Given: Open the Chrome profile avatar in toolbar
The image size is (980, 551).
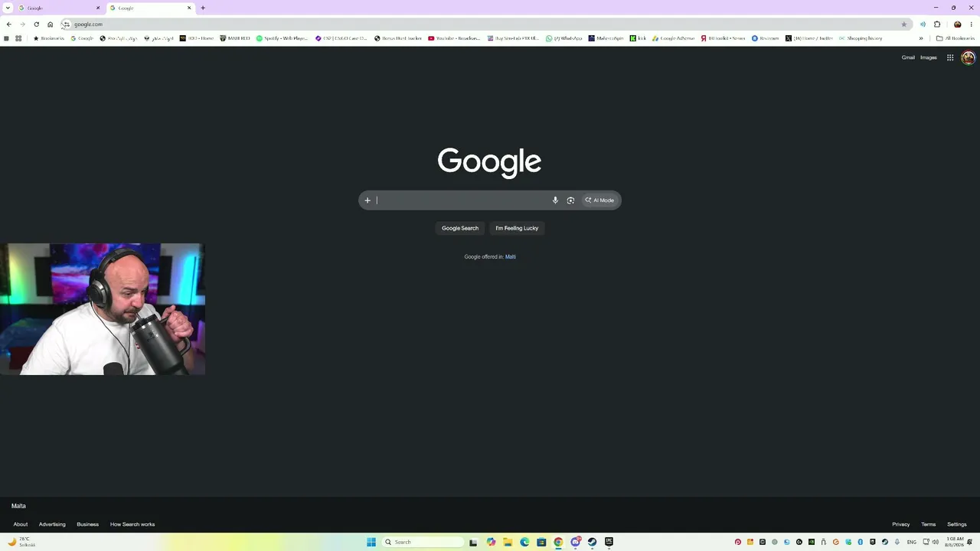Looking at the screenshot, I should point(957,24).
